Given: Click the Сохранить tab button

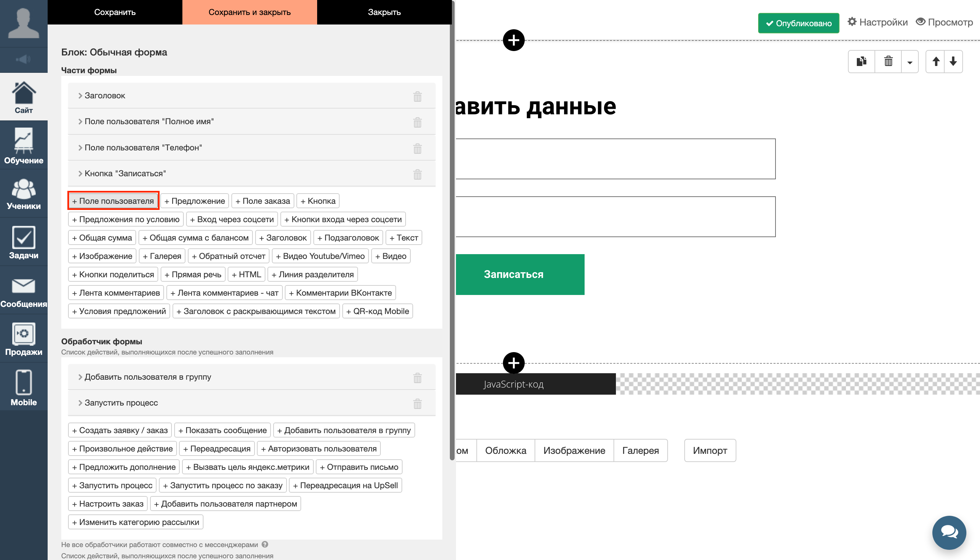Looking at the screenshot, I should (x=115, y=12).
